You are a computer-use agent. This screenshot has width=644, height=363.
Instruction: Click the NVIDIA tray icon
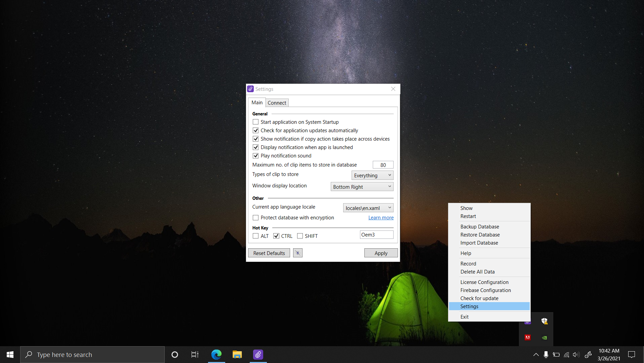pyautogui.click(x=544, y=337)
